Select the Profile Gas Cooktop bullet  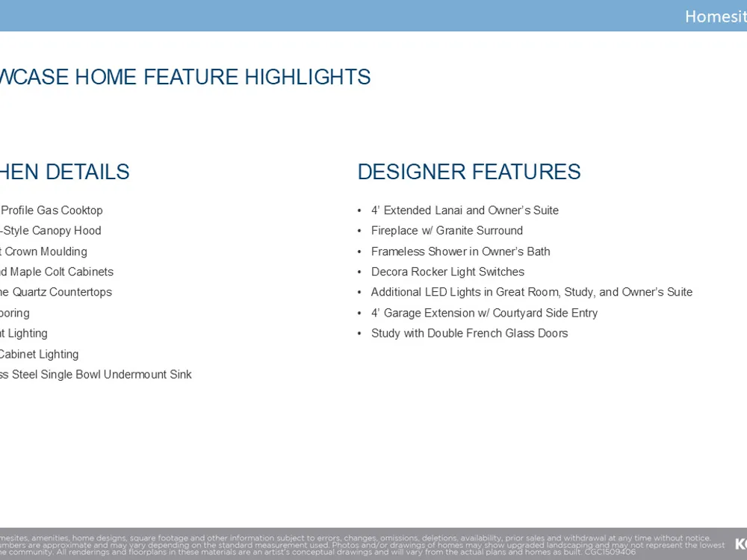[52, 211]
